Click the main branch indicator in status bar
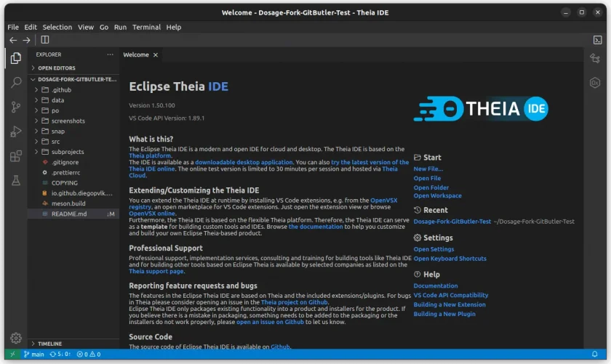The width and height of the screenshot is (611, 364). [x=34, y=354]
